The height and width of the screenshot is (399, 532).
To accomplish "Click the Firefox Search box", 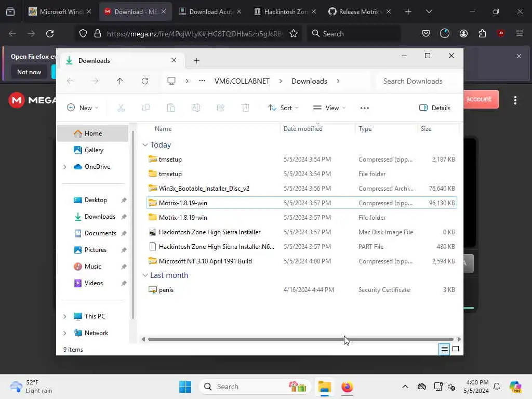I will point(353,34).
